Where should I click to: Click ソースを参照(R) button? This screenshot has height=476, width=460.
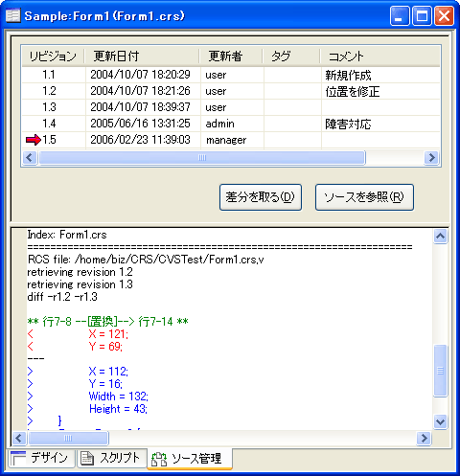[x=364, y=197]
